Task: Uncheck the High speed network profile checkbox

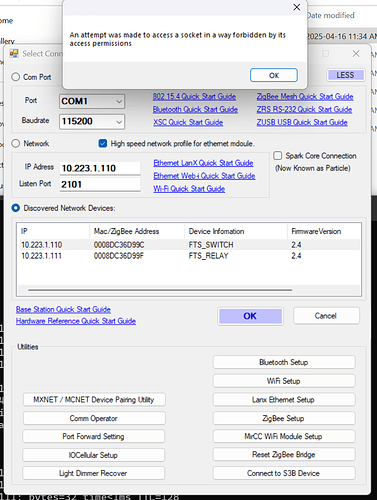Action: (x=103, y=144)
